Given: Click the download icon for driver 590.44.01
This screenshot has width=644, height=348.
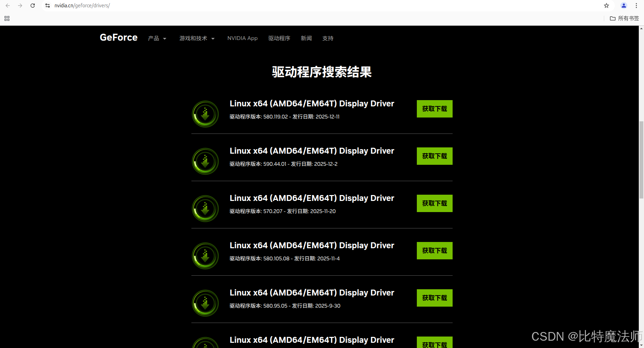Looking at the screenshot, I should 205,161.
